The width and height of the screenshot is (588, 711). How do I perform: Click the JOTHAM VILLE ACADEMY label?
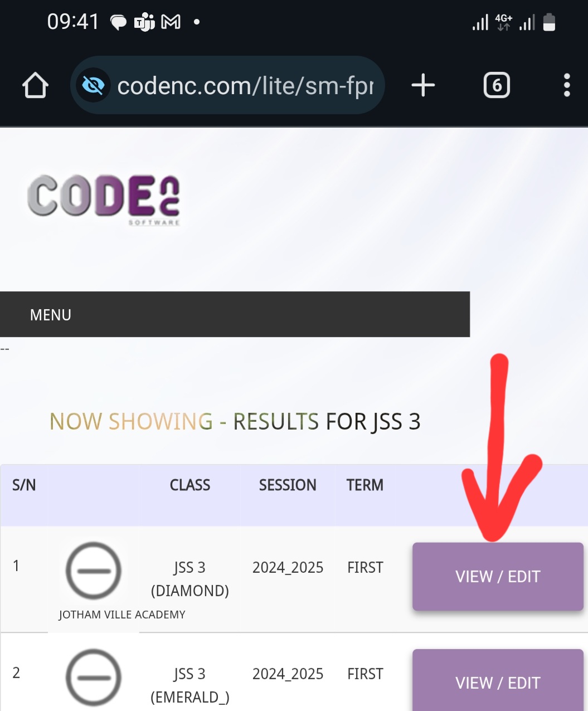(122, 615)
